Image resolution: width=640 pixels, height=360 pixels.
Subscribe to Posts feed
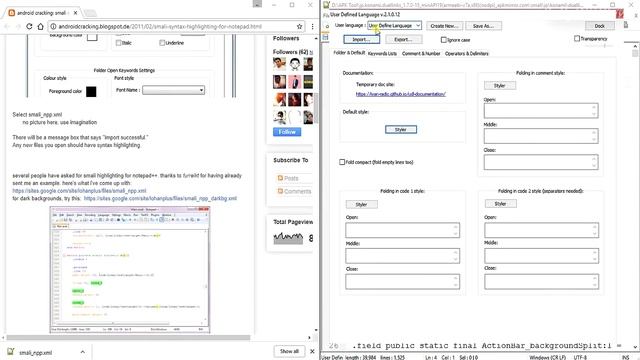(291, 178)
